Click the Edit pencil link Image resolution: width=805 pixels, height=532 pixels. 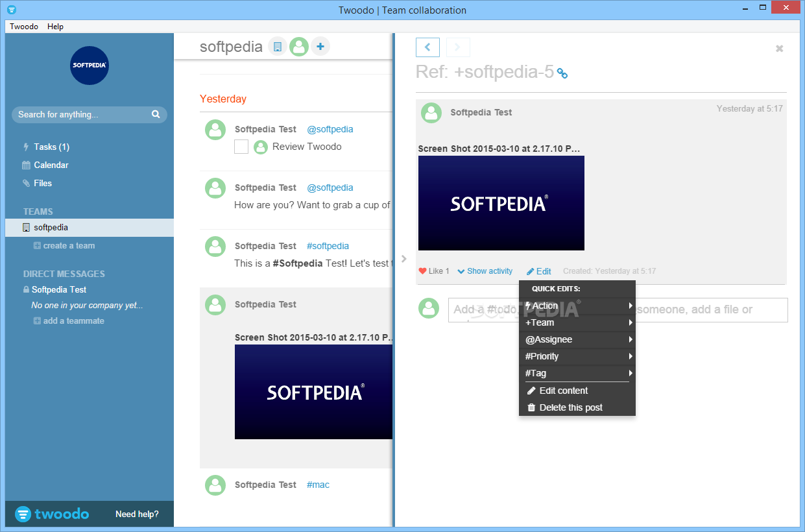[539, 271]
